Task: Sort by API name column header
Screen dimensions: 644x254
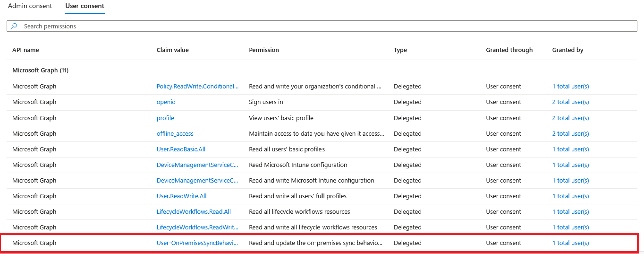Action: pyautogui.click(x=25, y=50)
